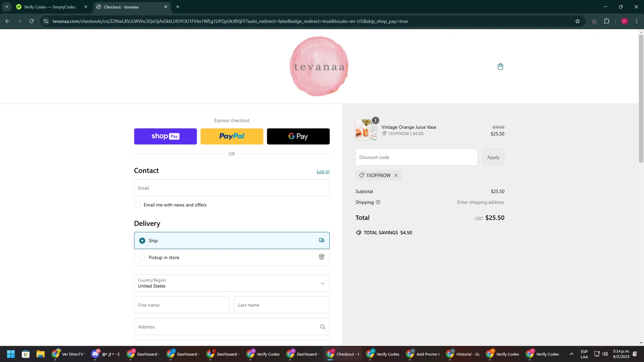The width and height of the screenshot is (644, 362).
Task: Click the browser address bar URL
Action: pyautogui.click(x=230, y=21)
